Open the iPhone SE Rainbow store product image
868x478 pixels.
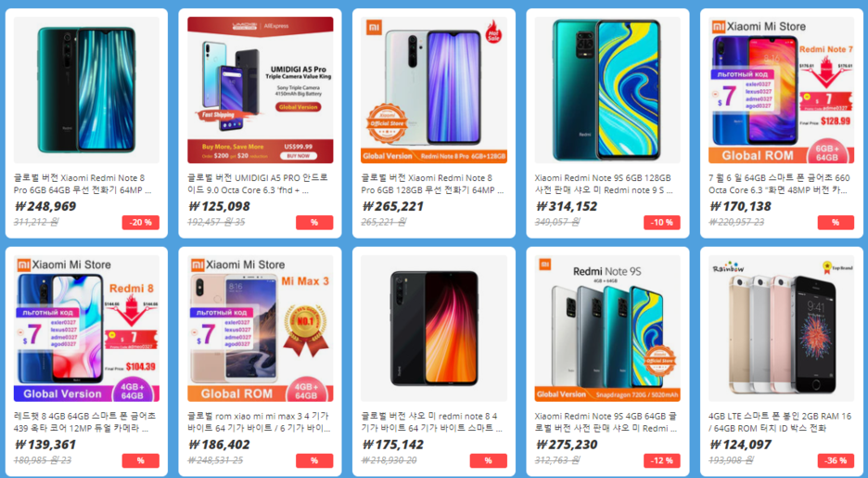pos(781,328)
